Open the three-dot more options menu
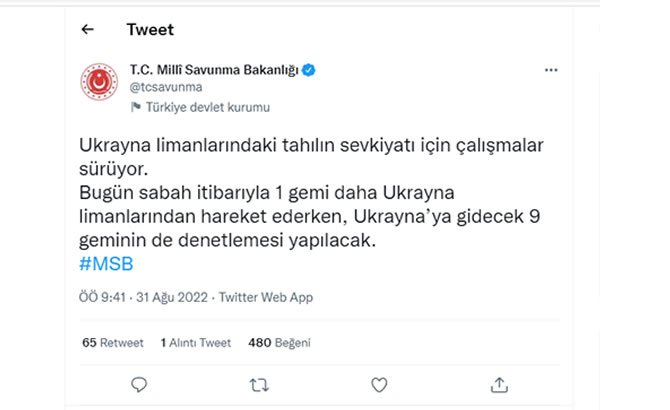This screenshot has height=410, width=670. point(551,71)
